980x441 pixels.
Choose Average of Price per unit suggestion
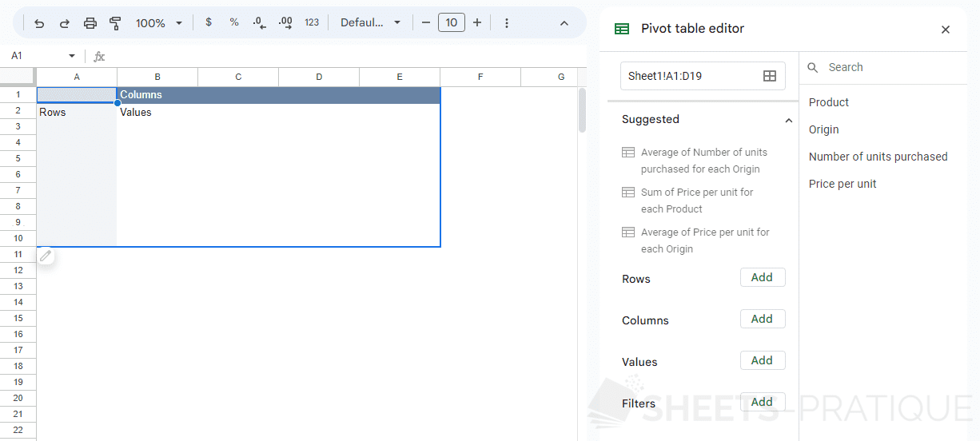coord(695,240)
